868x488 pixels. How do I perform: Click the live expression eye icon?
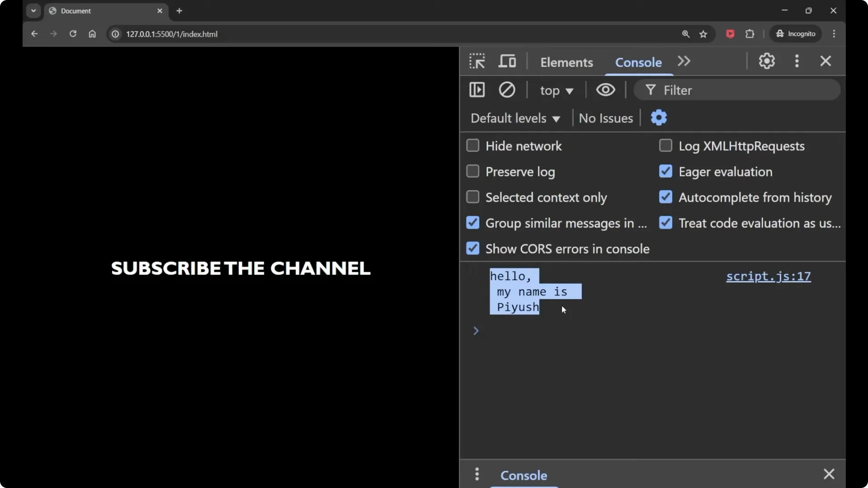point(605,90)
